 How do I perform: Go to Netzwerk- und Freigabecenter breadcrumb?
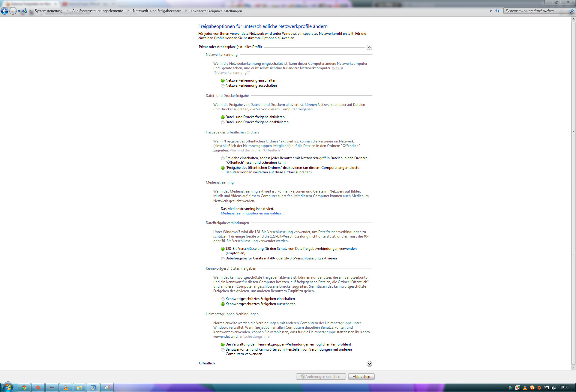click(157, 11)
